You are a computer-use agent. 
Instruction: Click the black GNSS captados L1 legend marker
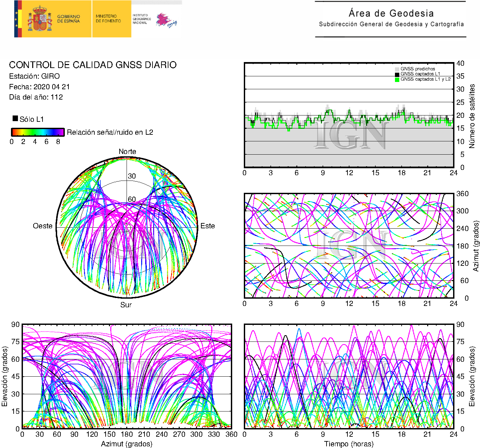pos(397,74)
